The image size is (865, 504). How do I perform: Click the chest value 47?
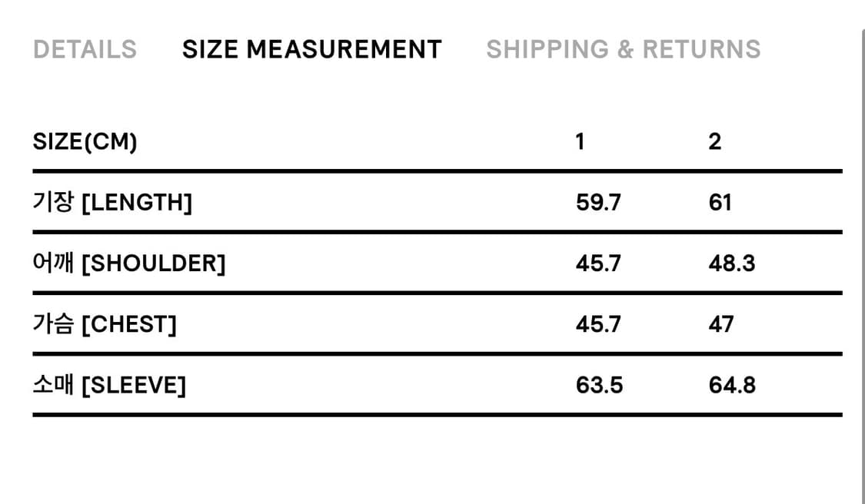721,324
